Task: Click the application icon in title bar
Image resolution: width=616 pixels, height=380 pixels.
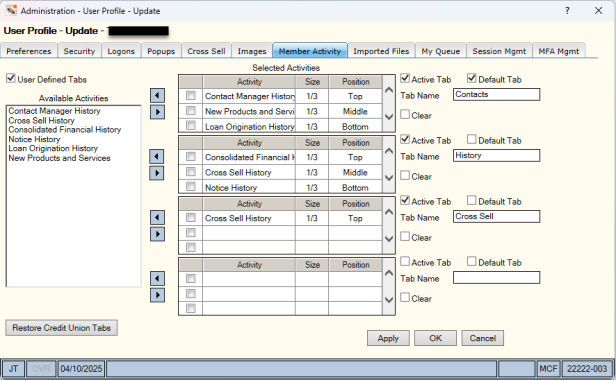Action: (x=11, y=11)
